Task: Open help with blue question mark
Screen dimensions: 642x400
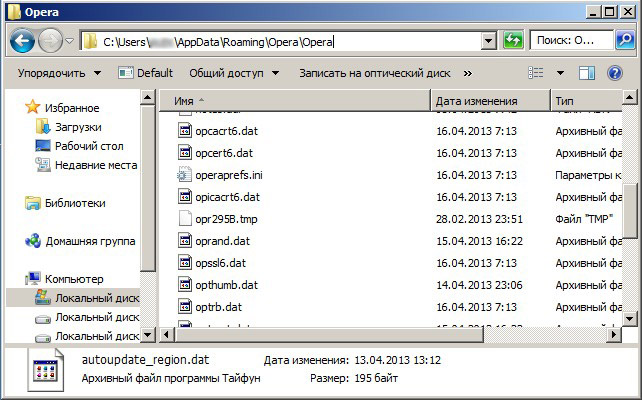Action: 615,73
